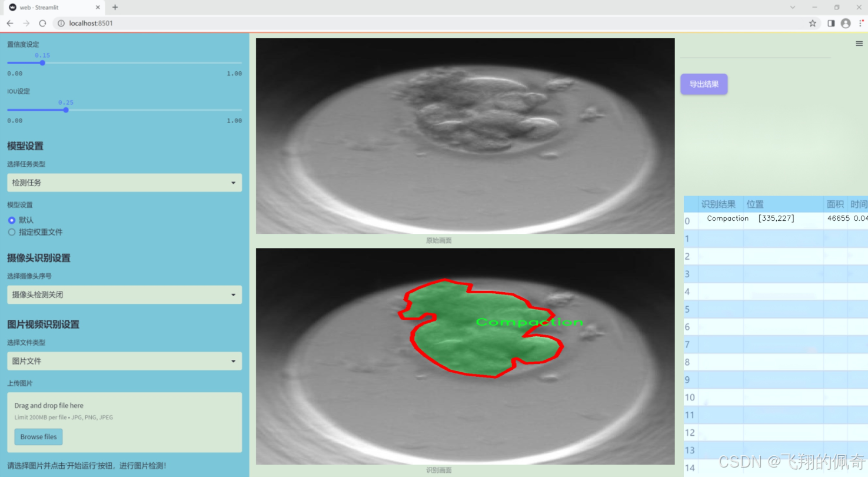Click the 面积 column header
Viewport: 868px width, 477px height.
[x=835, y=204]
